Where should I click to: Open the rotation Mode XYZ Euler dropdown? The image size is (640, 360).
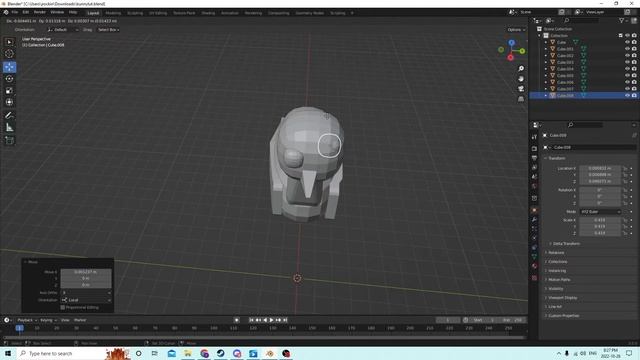600,212
